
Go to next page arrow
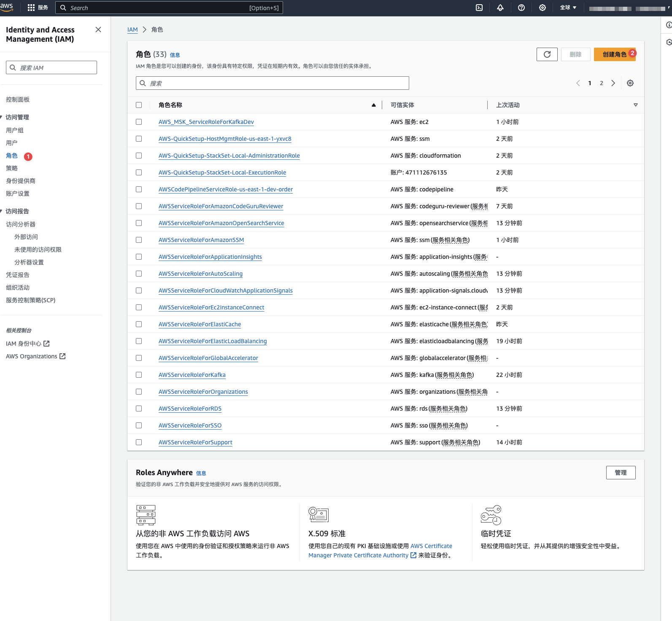tap(613, 83)
